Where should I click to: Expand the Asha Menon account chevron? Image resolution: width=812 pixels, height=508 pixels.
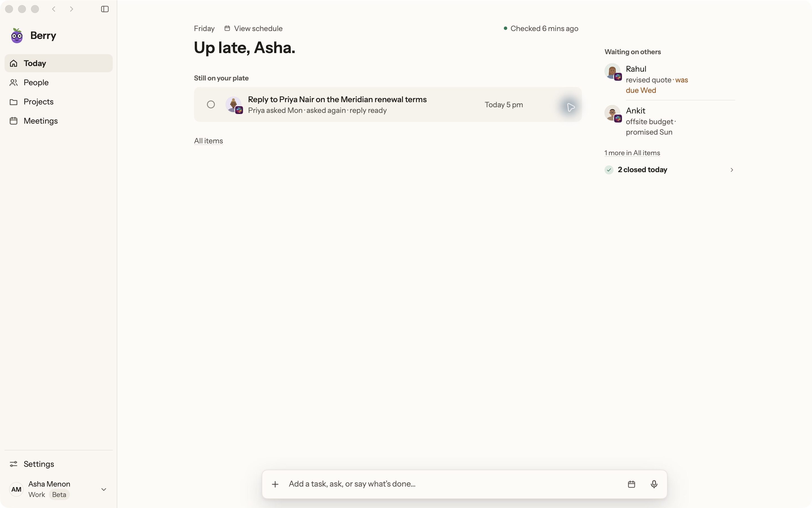pos(104,490)
